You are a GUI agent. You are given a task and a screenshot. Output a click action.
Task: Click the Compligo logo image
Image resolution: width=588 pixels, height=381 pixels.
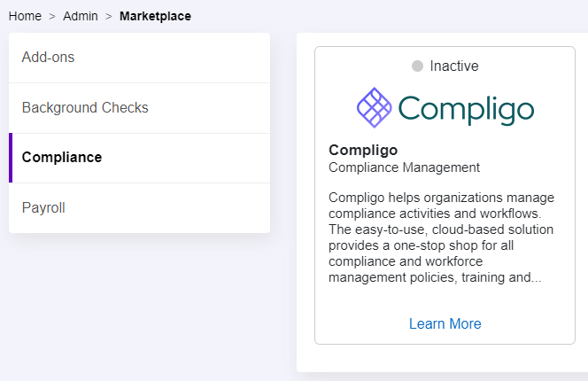click(445, 108)
